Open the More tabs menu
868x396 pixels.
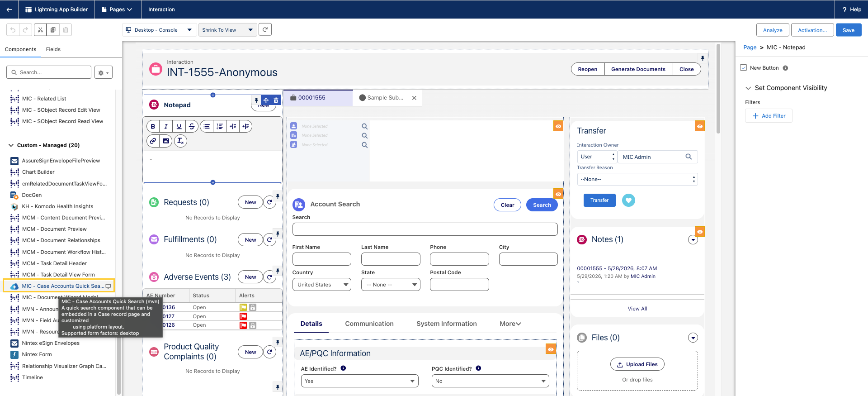(x=510, y=324)
